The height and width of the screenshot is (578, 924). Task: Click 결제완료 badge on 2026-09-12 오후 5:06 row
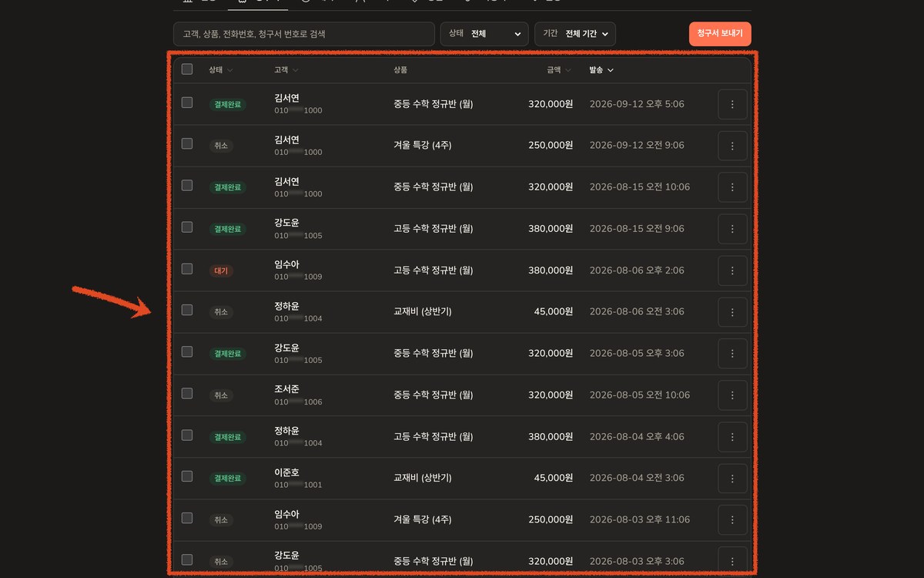click(x=228, y=105)
